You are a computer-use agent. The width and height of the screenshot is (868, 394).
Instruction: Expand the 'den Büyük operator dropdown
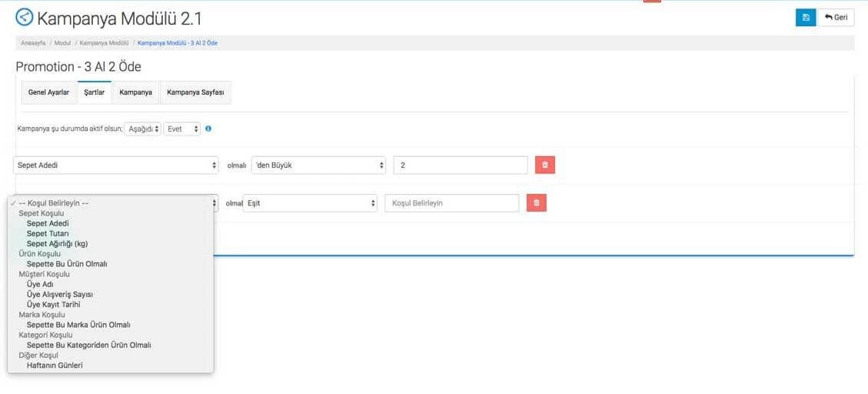pyautogui.click(x=318, y=165)
